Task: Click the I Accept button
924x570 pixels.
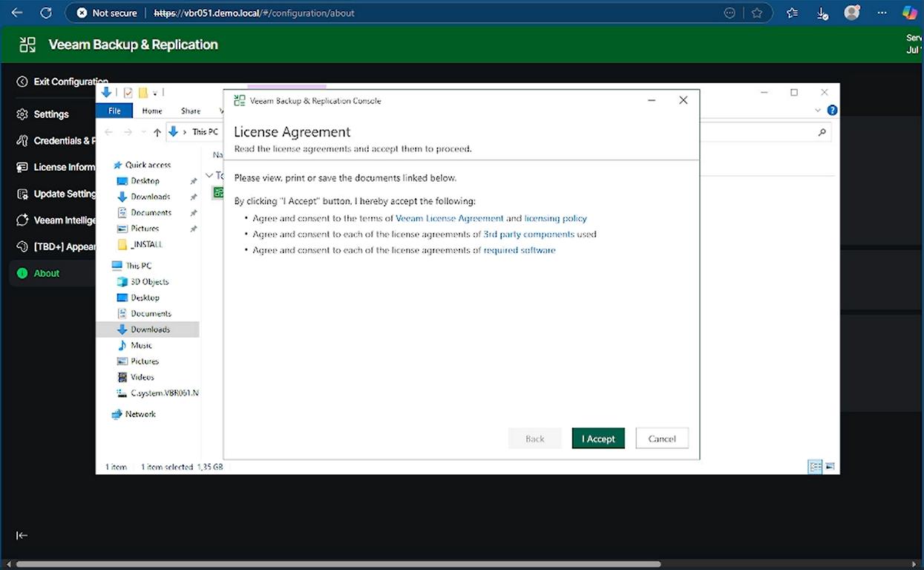Action: coord(597,439)
